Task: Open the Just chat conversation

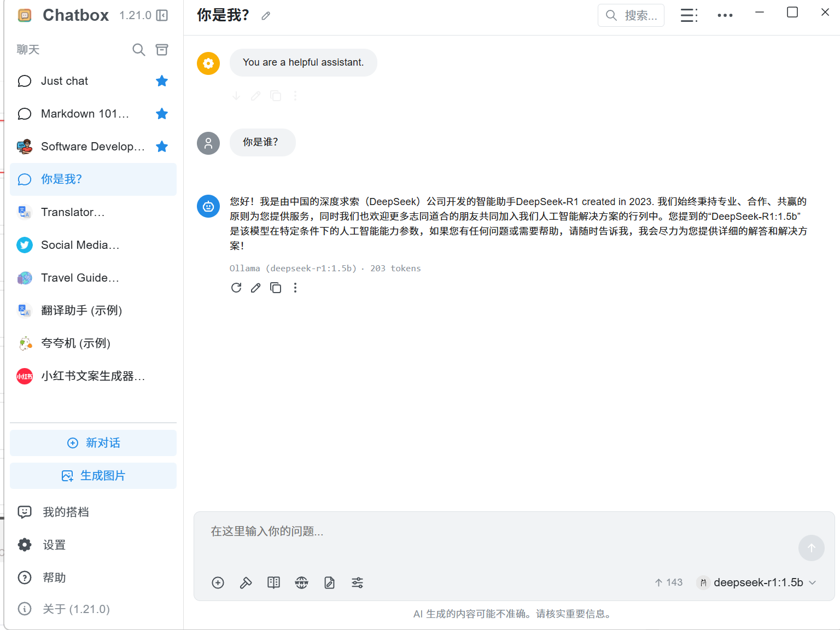Action: click(x=93, y=81)
